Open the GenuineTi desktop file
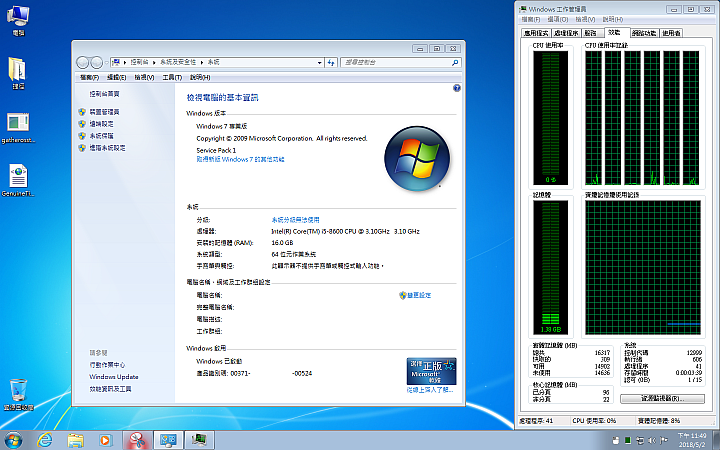This screenshot has width=720, height=450. tap(18, 181)
